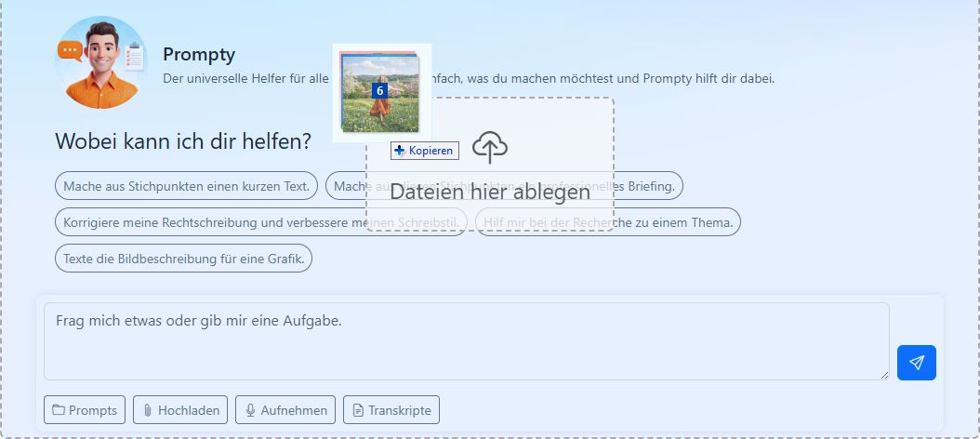Screen dimensions: 980x439
Task: Click the paper plane send button
Action: (916, 363)
